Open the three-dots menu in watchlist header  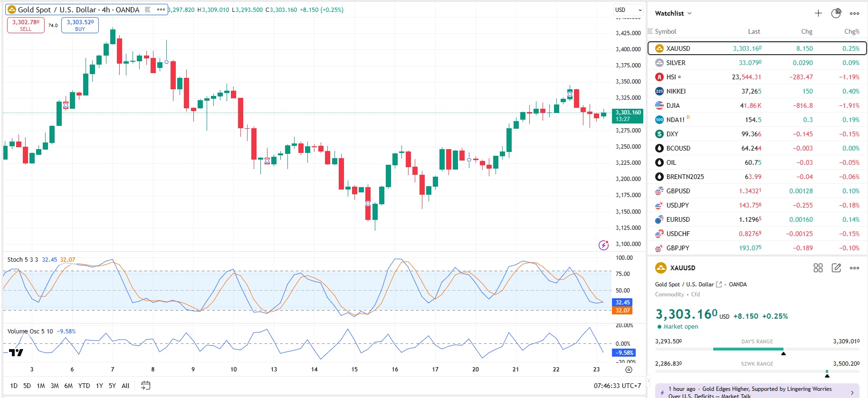[x=854, y=13]
